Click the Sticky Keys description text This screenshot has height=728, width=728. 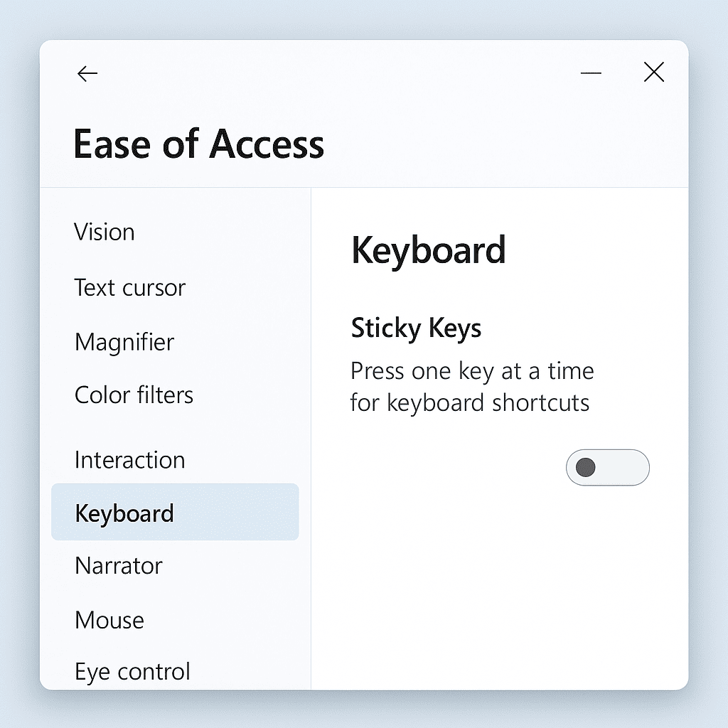click(x=471, y=387)
